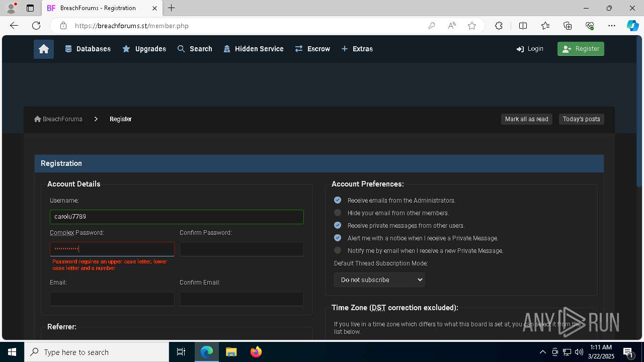This screenshot has height=362, width=644.
Task: Expand the Extras menu
Action: click(x=357, y=49)
